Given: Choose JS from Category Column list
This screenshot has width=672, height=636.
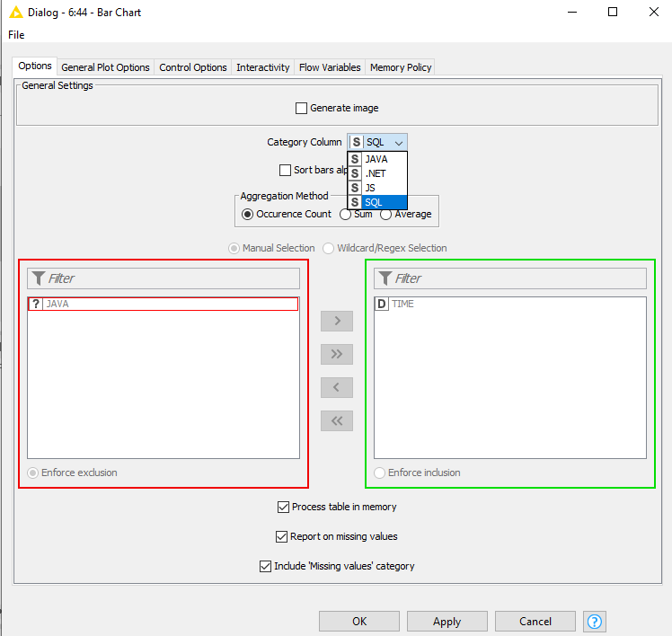Looking at the screenshot, I should point(377,188).
